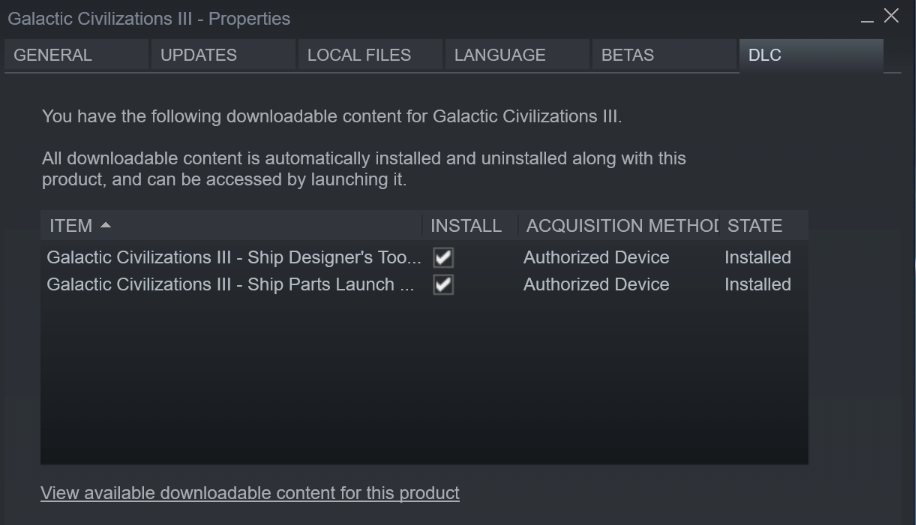The height and width of the screenshot is (525, 916).
Task: Sort by the STATE column header
Action: tap(755, 226)
